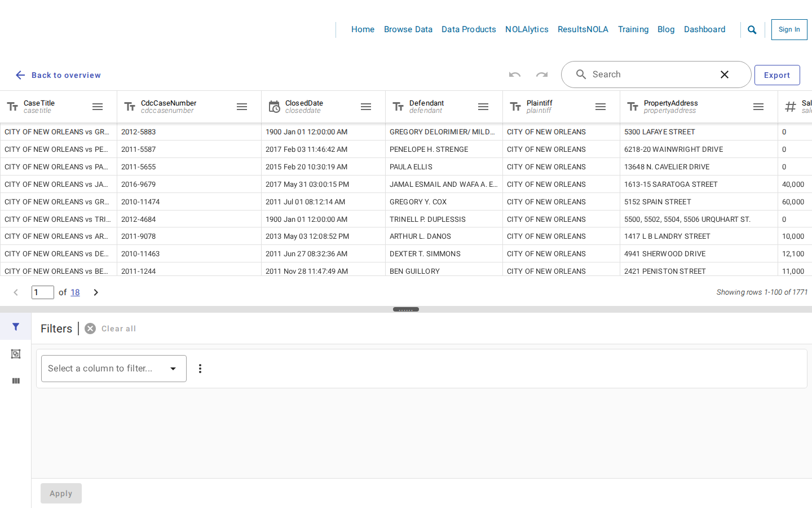Click the panel divider drag handle
The width and height of the screenshot is (812, 508).
406,309
